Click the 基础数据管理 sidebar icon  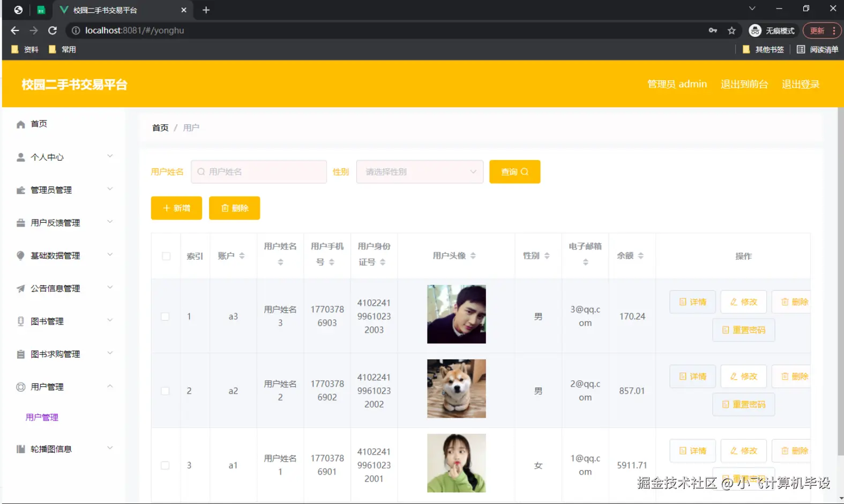tap(20, 255)
